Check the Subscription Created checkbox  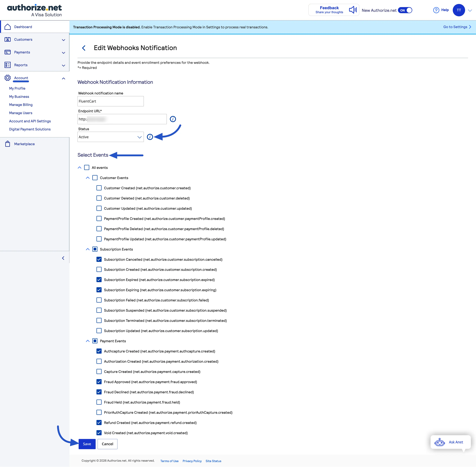[99, 270]
